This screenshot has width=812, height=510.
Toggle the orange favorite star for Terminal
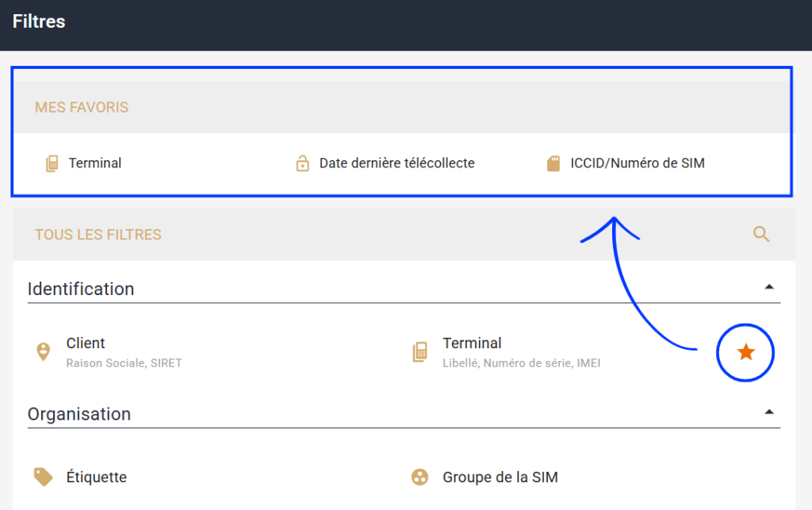(x=745, y=352)
